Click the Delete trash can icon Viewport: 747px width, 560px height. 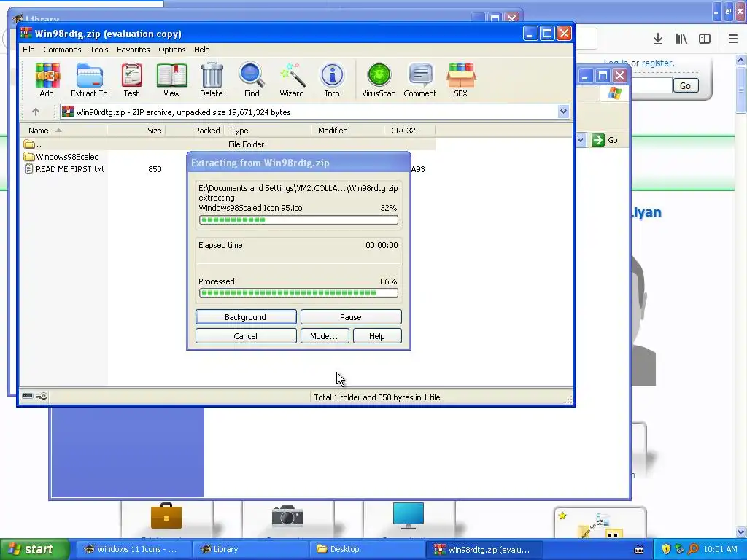(212, 80)
